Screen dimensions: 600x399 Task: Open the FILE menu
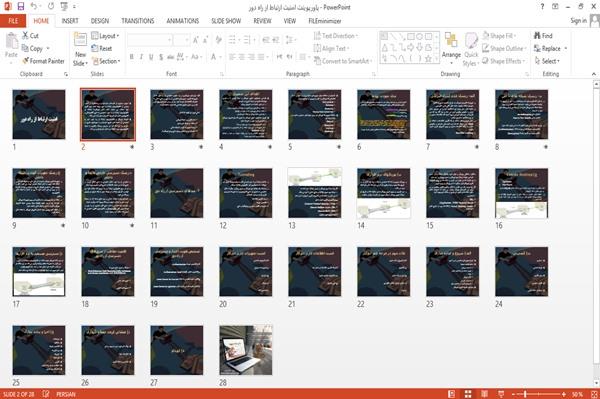click(13, 21)
